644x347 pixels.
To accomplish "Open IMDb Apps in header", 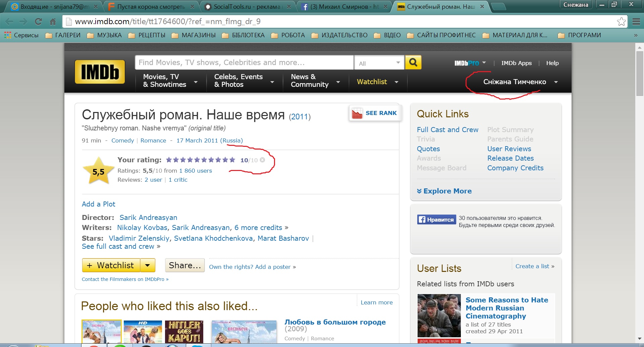I will [x=516, y=63].
